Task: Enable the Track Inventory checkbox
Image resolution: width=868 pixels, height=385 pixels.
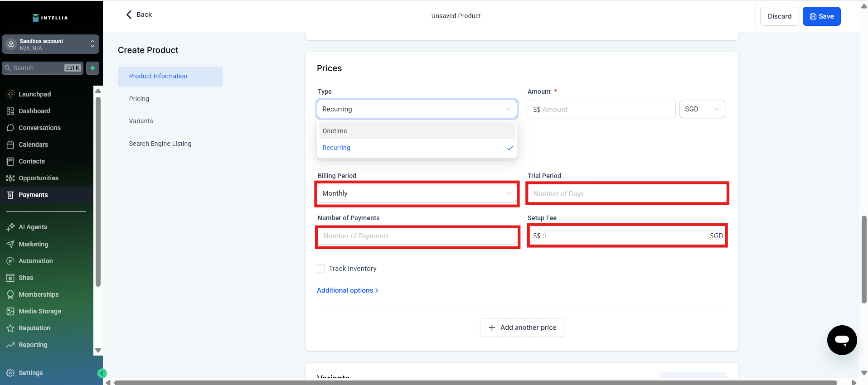Action: [x=321, y=269]
